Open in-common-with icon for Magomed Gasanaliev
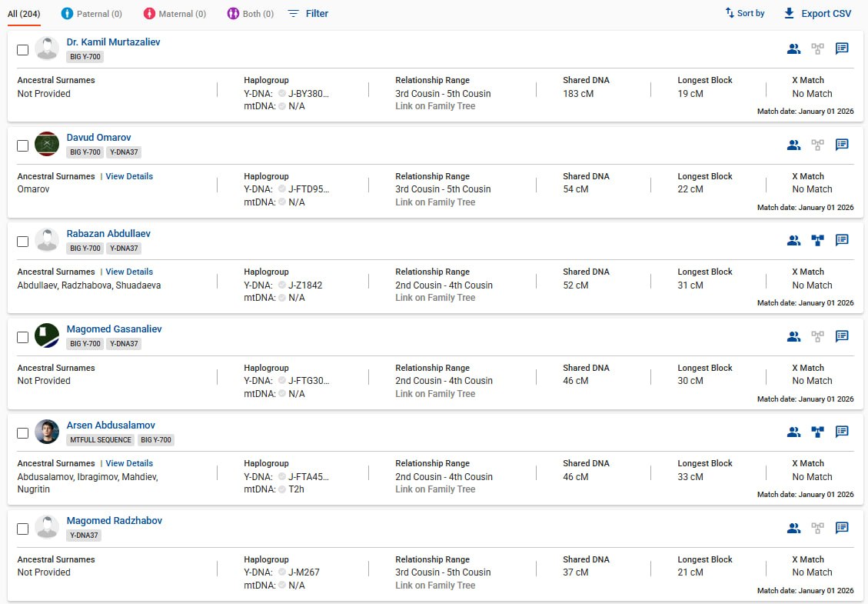 [x=793, y=336]
